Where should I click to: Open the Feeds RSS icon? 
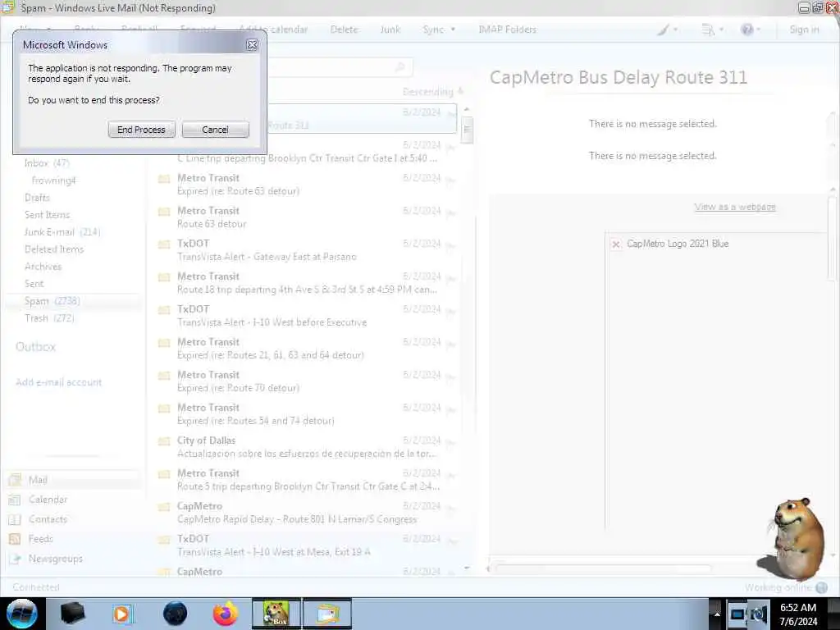click(15, 539)
